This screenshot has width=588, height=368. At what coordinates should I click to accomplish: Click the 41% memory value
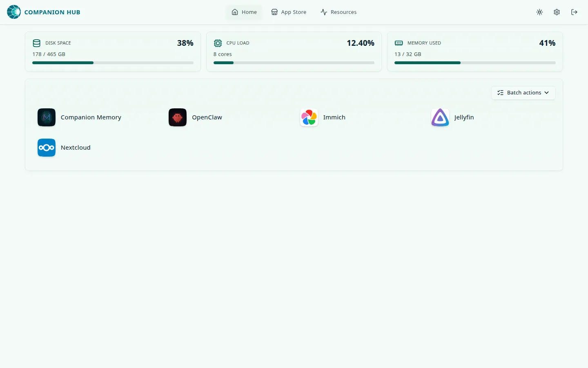click(547, 43)
